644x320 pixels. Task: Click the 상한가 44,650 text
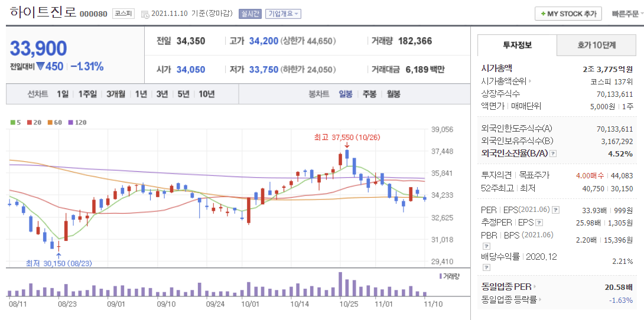point(308,41)
